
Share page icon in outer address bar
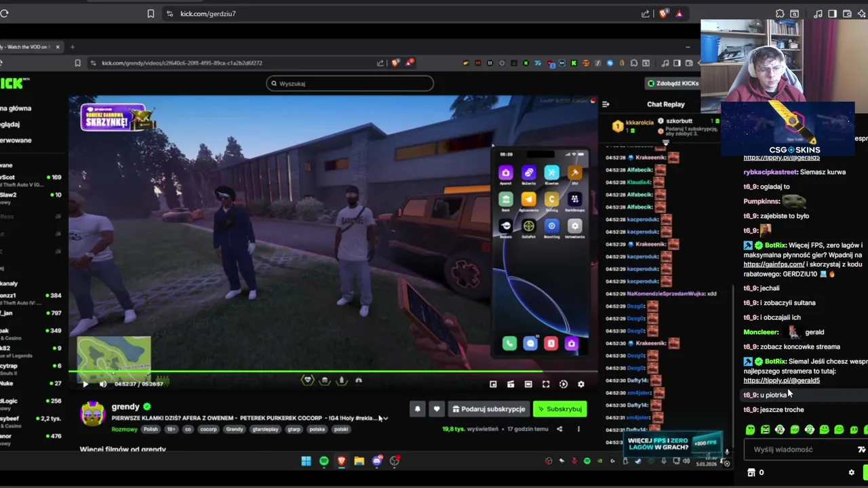646,14
